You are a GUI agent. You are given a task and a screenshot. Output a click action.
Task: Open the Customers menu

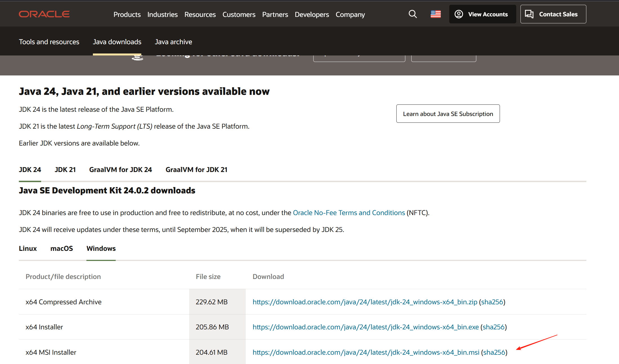tap(239, 14)
